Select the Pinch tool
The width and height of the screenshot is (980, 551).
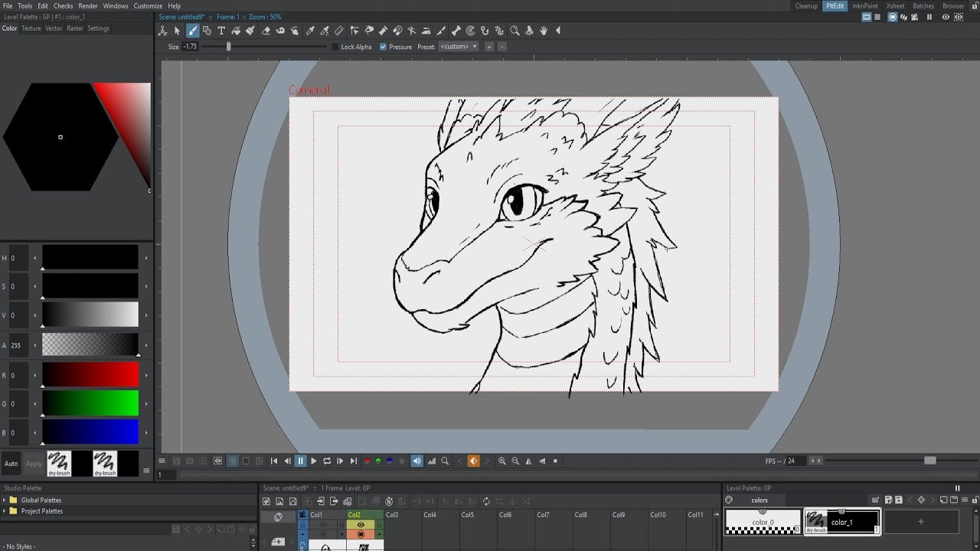[x=369, y=31]
